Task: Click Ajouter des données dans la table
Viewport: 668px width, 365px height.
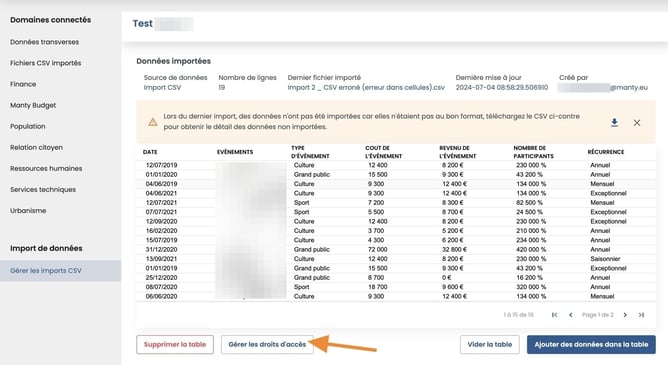Action: pyautogui.click(x=591, y=344)
